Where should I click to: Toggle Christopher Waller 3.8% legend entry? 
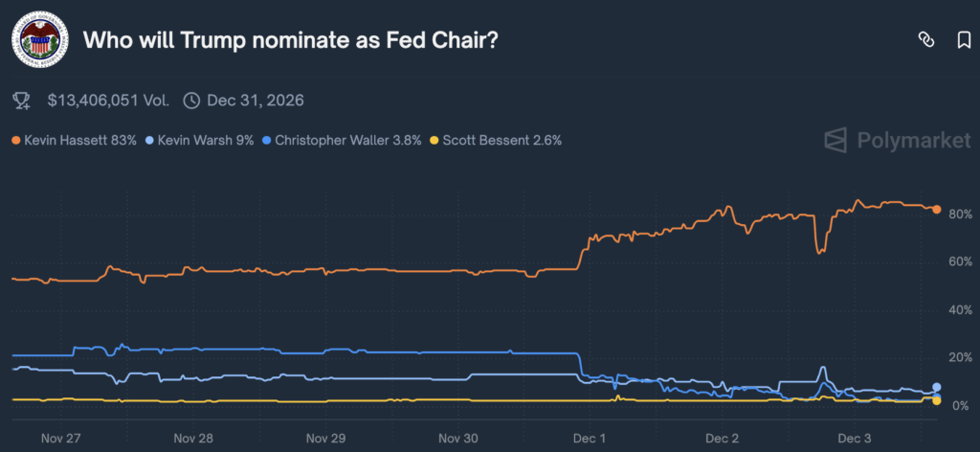[343, 140]
